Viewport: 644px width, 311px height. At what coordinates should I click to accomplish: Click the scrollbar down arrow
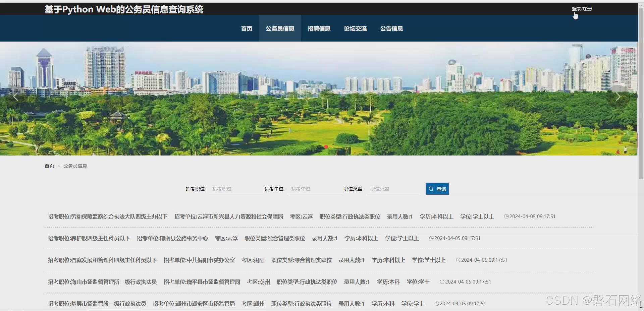click(x=641, y=307)
